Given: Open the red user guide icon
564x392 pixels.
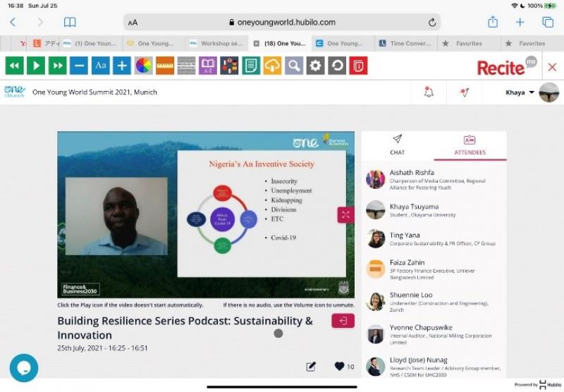Looking at the screenshot, I should [359, 66].
